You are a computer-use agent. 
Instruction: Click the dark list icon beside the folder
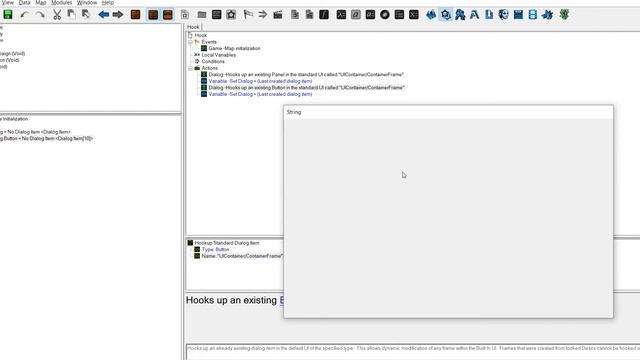coord(216,15)
